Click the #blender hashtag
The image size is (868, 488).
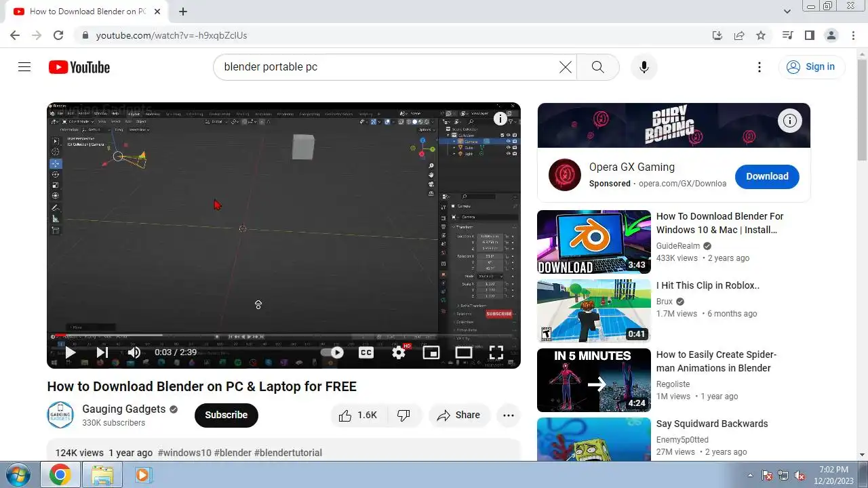(x=233, y=453)
